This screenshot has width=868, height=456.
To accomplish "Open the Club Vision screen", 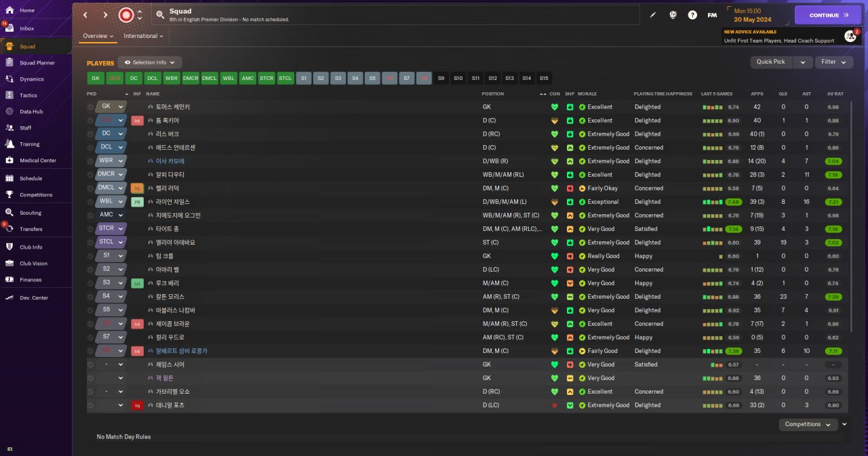I will [33, 264].
